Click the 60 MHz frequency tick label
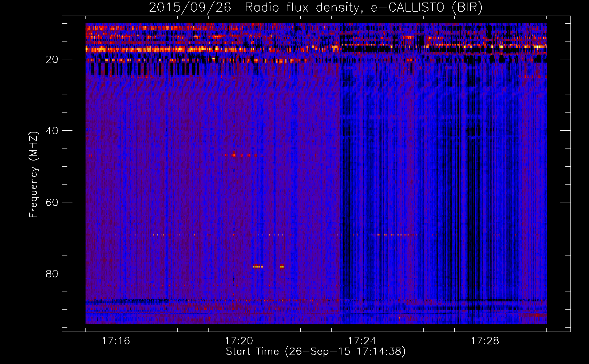Viewport: 589px width, 364px height. [52, 202]
